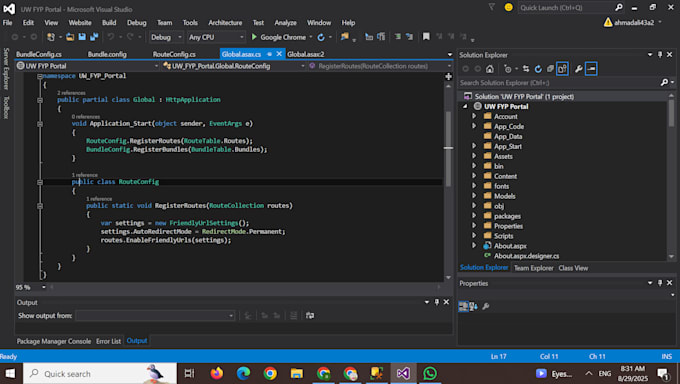Open the Package Manager Console tab
The height and width of the screenshot is (384, 680).
point(54,341)
